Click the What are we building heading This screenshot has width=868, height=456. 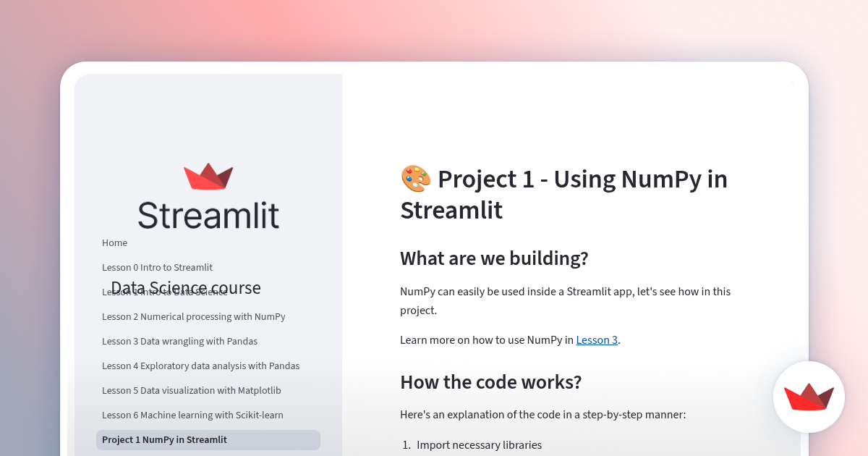coord(494,258)
